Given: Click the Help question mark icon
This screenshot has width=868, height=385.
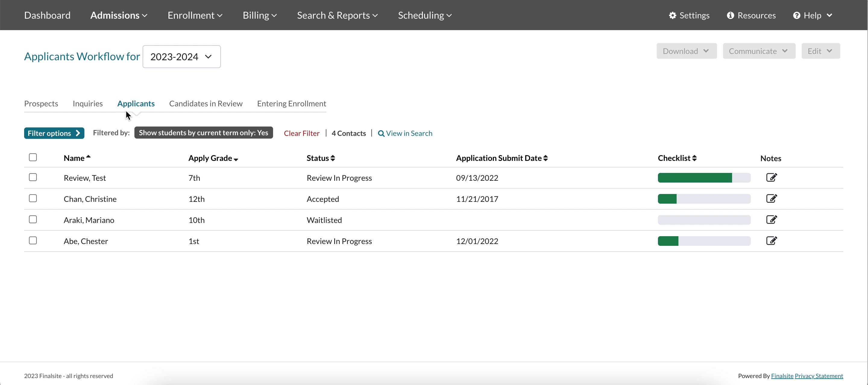Looking at the screenshot, I should pyautogui.click(x=797, y=15).
